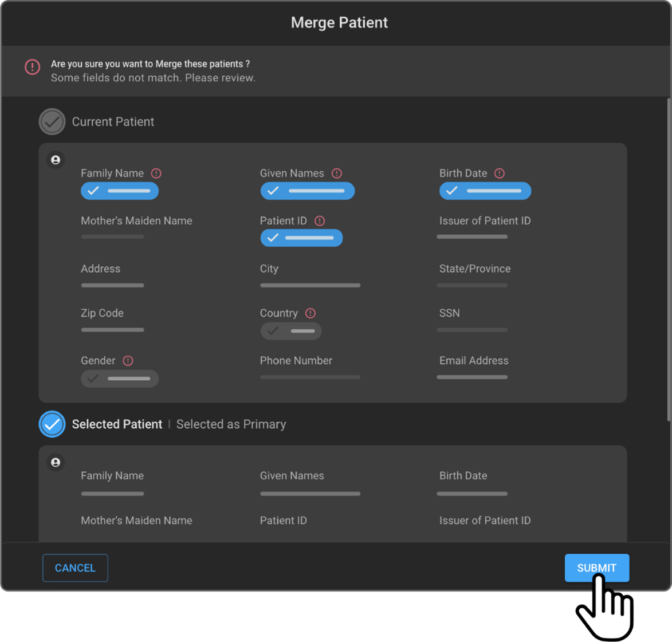Select Current Patient as primary
672x642 pixels.
point(52,122)
